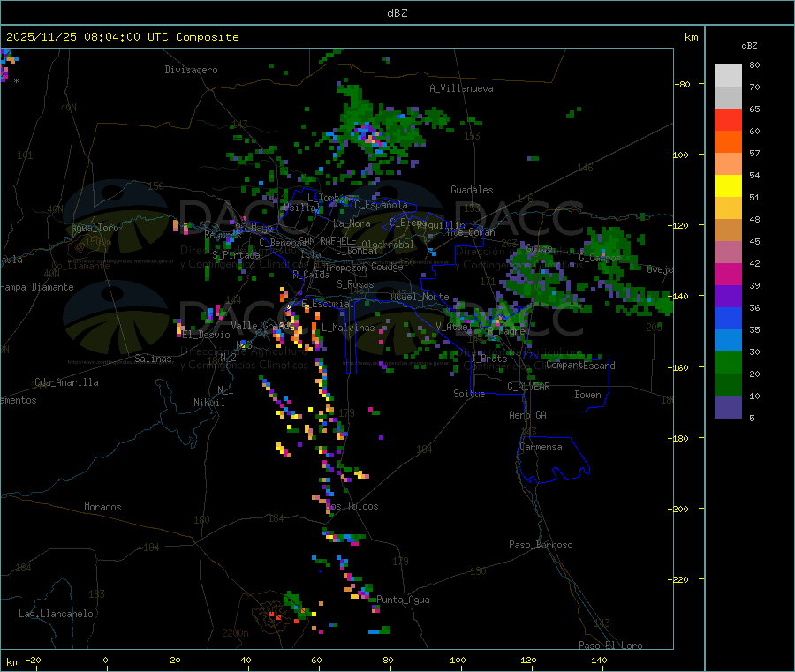
Task: Click the yellow 51-54 dBZ legend swatch
Action: coord(728,186)
